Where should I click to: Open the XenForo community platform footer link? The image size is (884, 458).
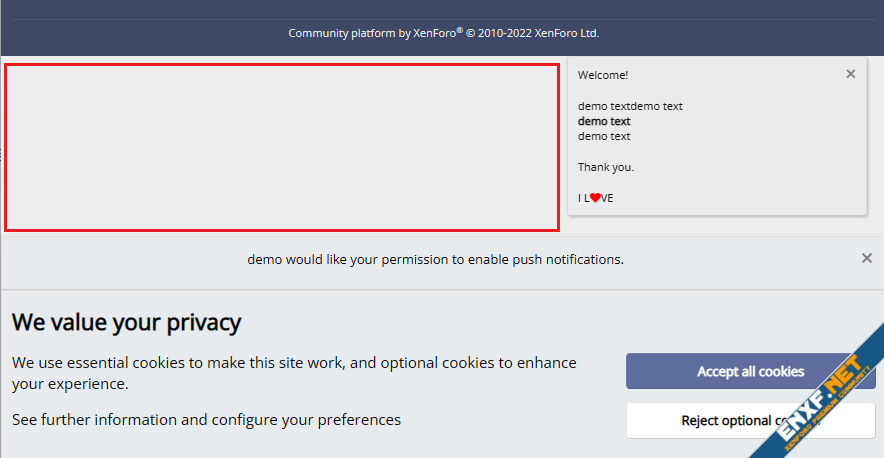[443, 33]
